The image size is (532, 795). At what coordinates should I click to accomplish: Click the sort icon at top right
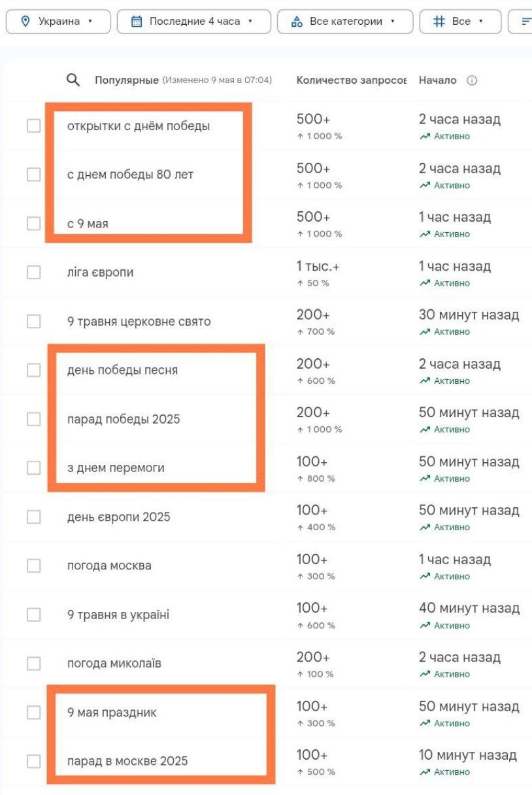pos(525,21)
